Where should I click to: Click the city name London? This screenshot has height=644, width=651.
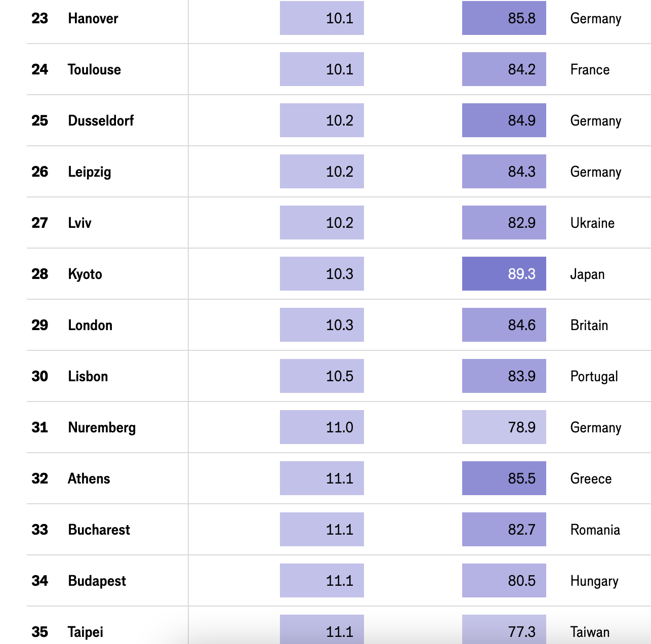(90, 325)
